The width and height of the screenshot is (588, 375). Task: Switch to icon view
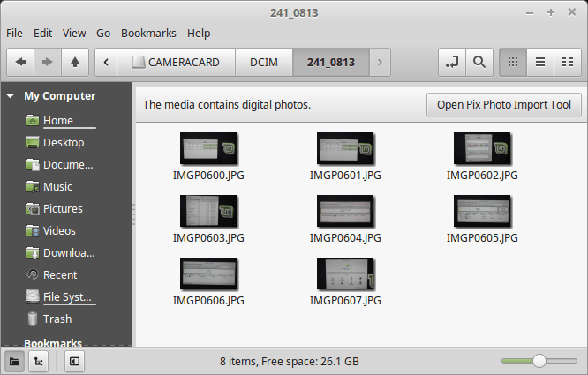coord(512,62)
